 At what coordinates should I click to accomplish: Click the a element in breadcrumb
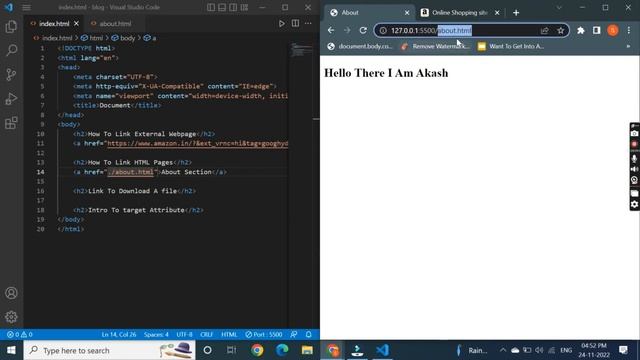tap(154, 38)
